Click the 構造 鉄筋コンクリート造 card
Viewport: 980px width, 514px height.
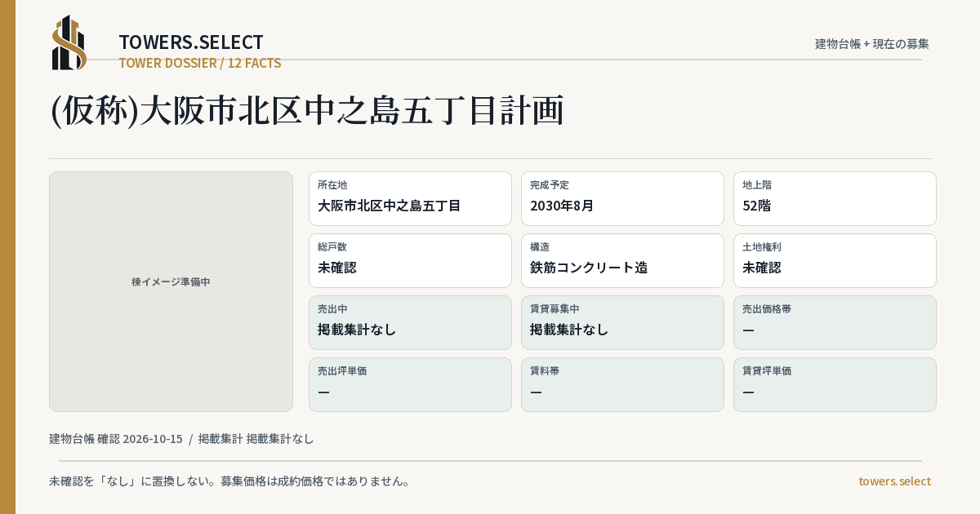click(622, 260)
